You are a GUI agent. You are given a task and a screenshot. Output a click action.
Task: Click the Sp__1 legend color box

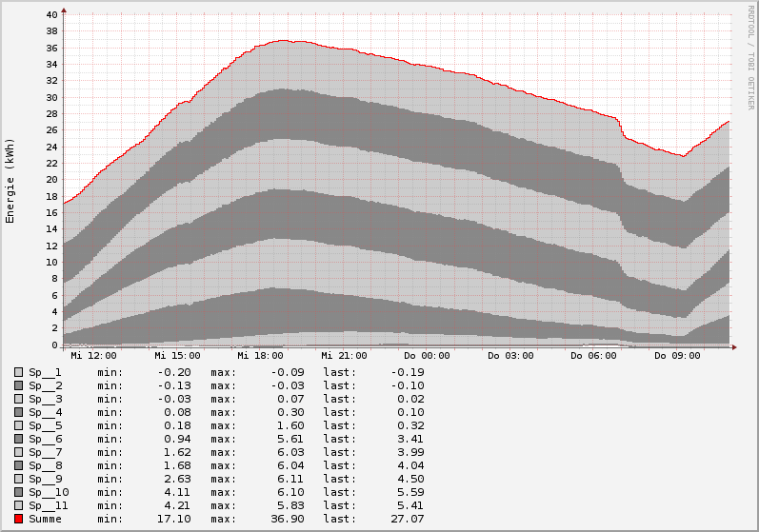(x=19, y=372)
